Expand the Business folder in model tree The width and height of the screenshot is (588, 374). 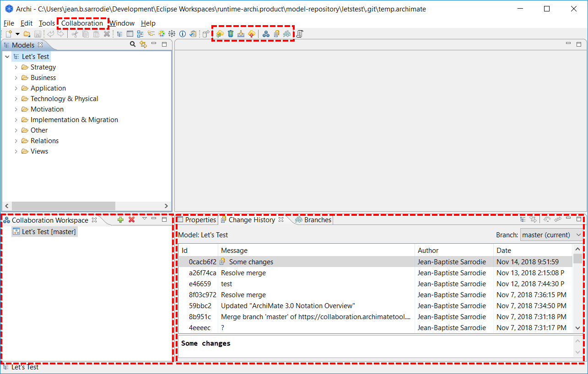16,78
